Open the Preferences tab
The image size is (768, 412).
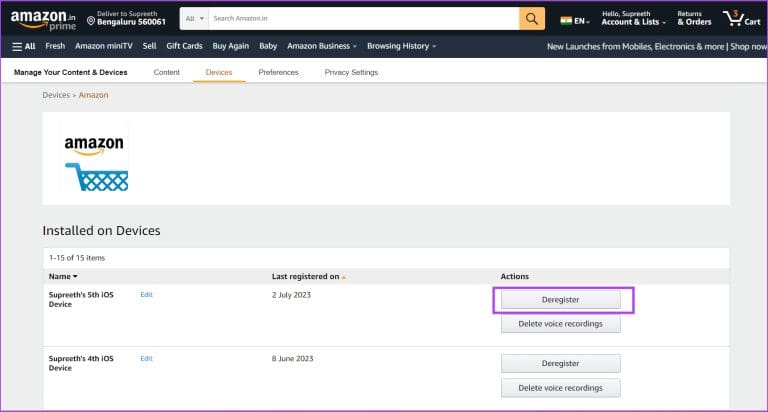point(278,72)
